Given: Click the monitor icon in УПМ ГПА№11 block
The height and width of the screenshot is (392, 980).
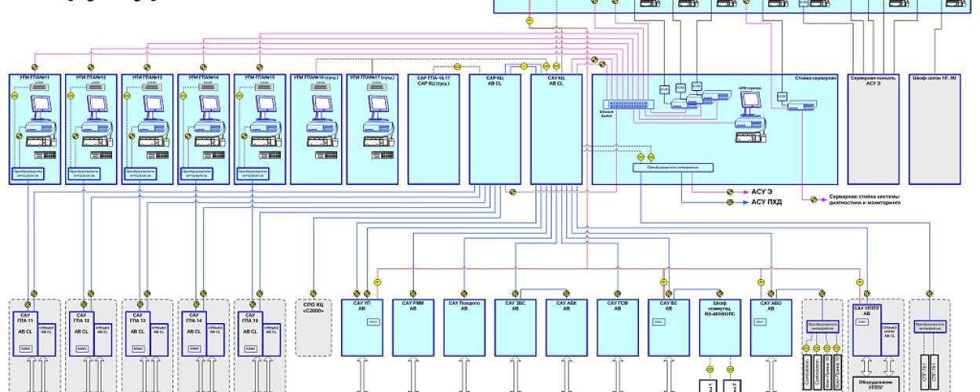Looking at the screenshot, I should 42,106.
